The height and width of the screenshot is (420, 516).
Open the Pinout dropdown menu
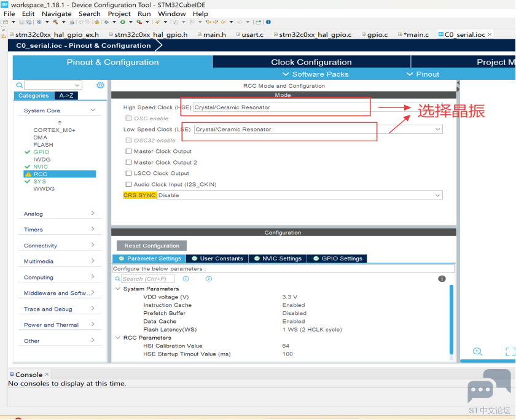click(x=423, y=74)
